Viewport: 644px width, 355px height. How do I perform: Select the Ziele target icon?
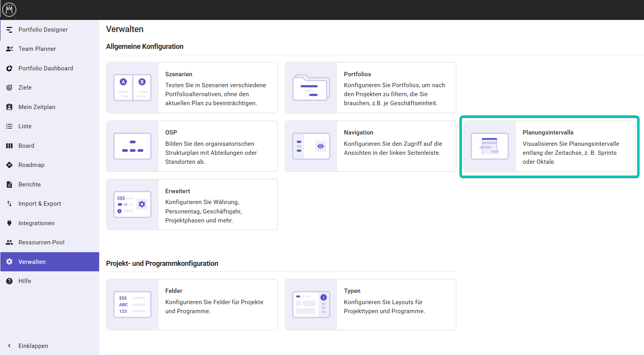pos(9,88)
